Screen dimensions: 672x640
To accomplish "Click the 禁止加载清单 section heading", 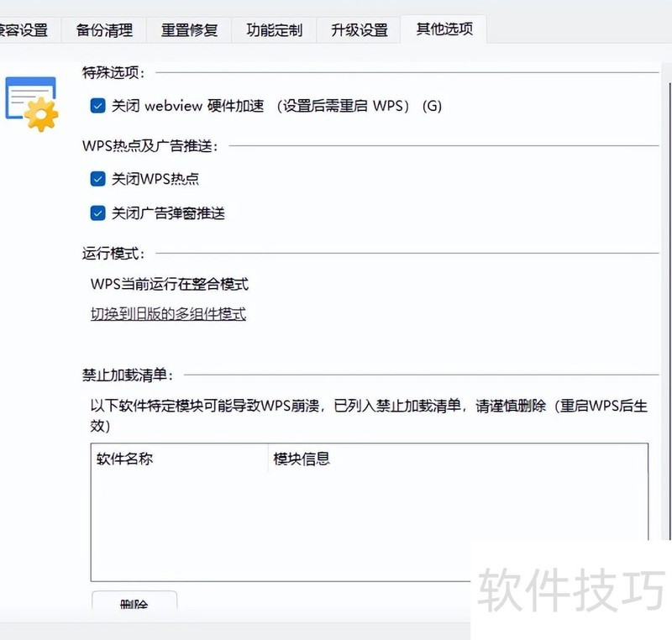I will click(128, 375).
